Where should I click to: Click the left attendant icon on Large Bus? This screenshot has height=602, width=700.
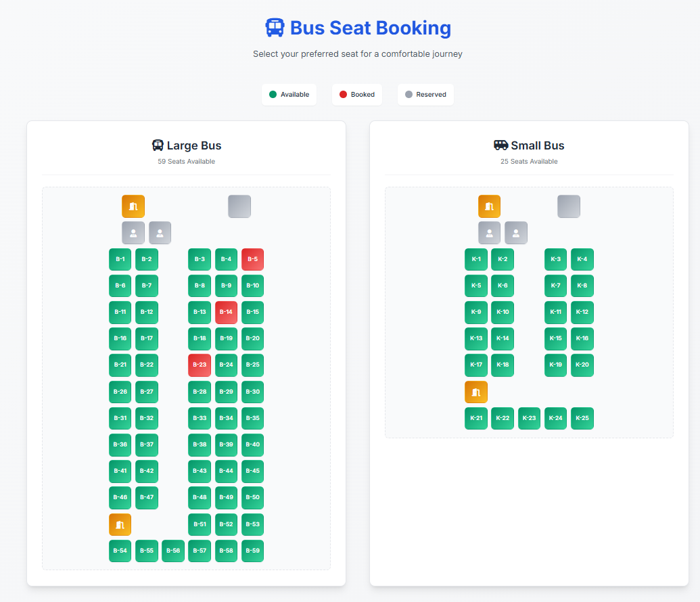(133, 233)
